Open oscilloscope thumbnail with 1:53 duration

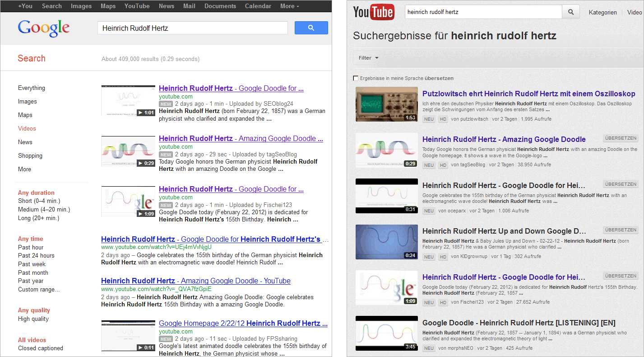387,104
